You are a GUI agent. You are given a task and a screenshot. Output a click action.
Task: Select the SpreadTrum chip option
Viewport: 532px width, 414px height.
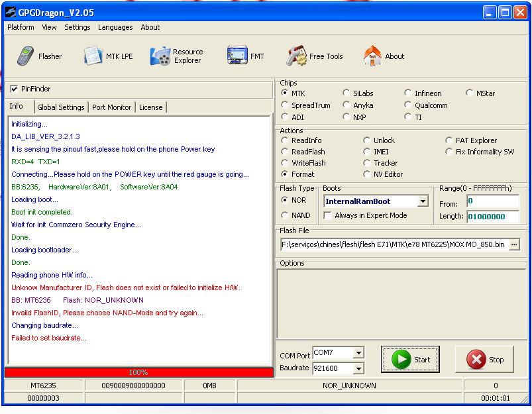(285, 105)
